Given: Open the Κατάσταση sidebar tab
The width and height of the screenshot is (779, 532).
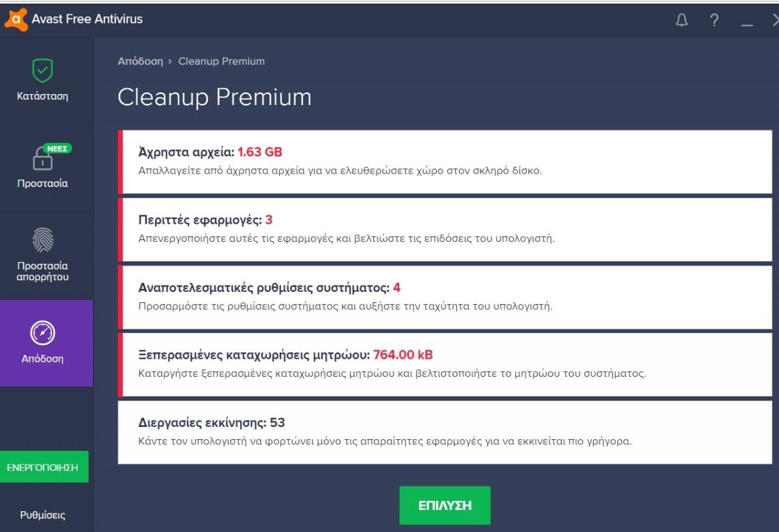Looking at the screenshot, I should click(x=43, y=82).
